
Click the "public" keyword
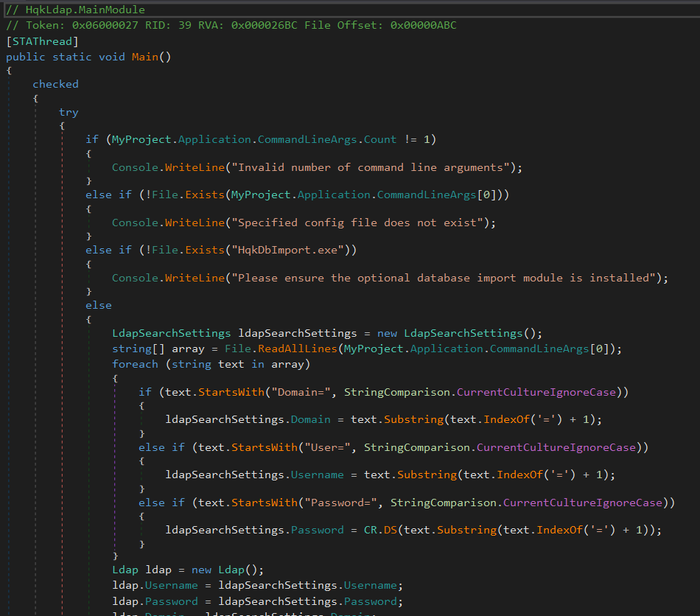pos(26,57)
